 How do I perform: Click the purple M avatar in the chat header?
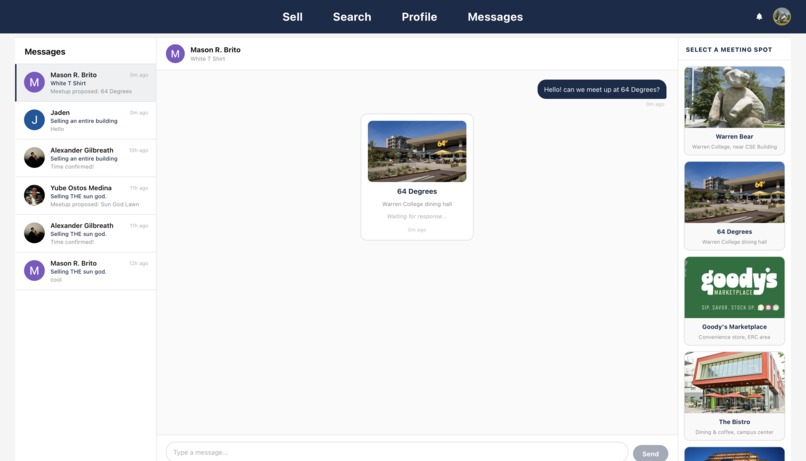click(175, 53)
